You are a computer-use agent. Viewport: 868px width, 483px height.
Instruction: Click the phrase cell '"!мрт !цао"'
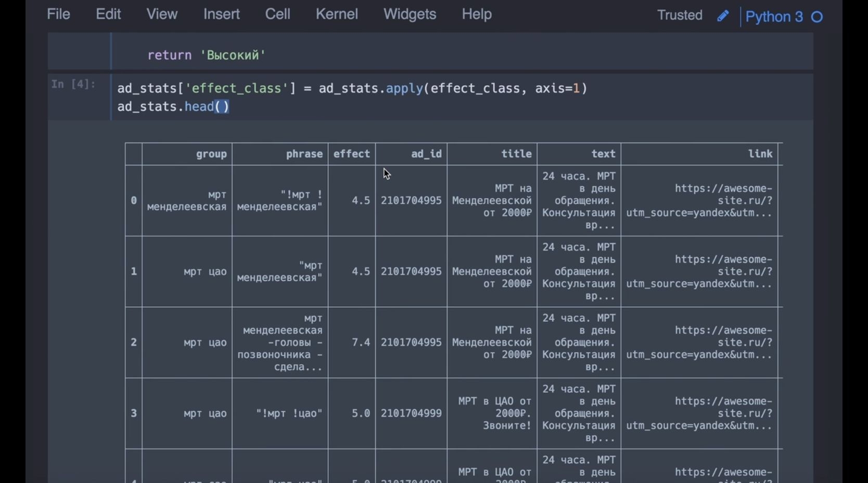tap(289, 413)
